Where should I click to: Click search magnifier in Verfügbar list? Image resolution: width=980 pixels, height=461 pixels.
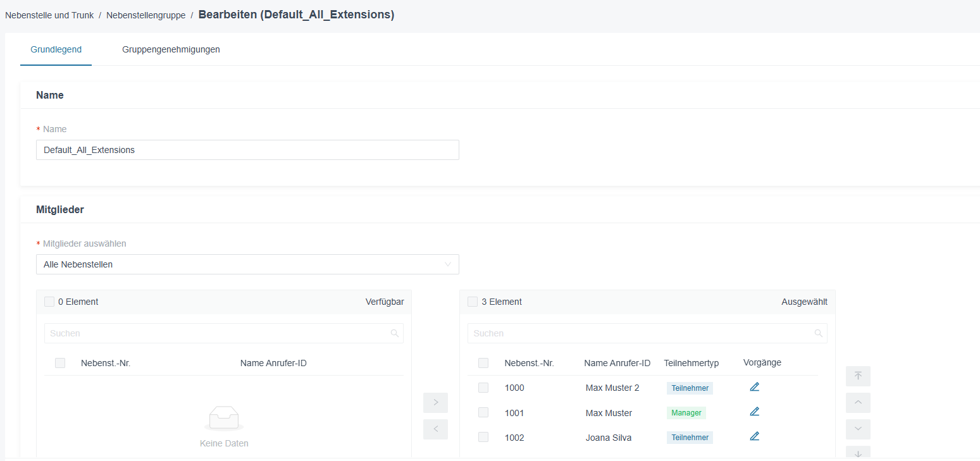pos(395,333)
